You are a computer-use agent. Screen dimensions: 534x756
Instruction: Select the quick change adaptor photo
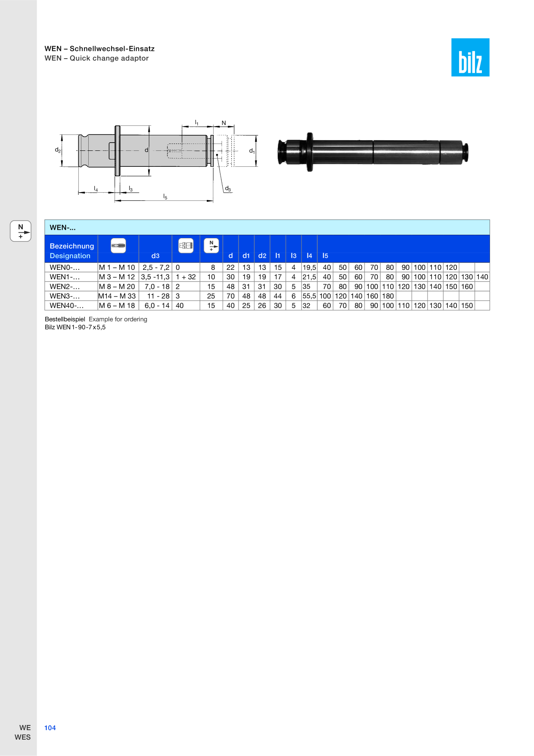[373, 152]
